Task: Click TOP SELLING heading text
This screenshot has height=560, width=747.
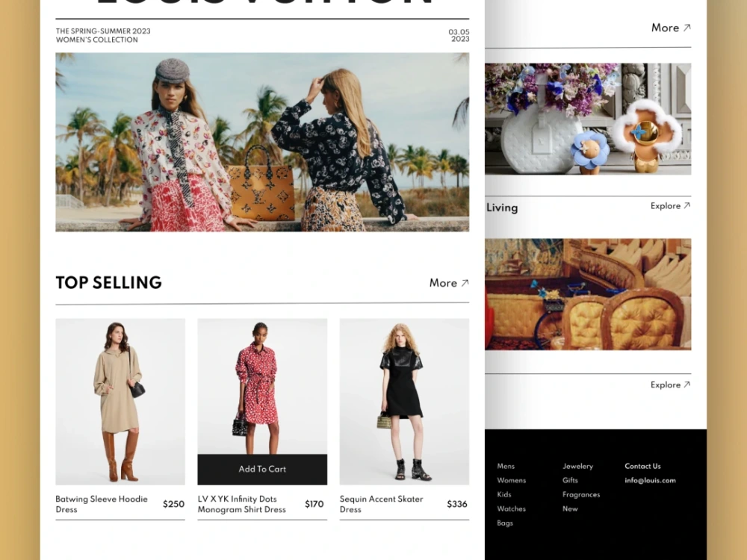Action: 108,283
